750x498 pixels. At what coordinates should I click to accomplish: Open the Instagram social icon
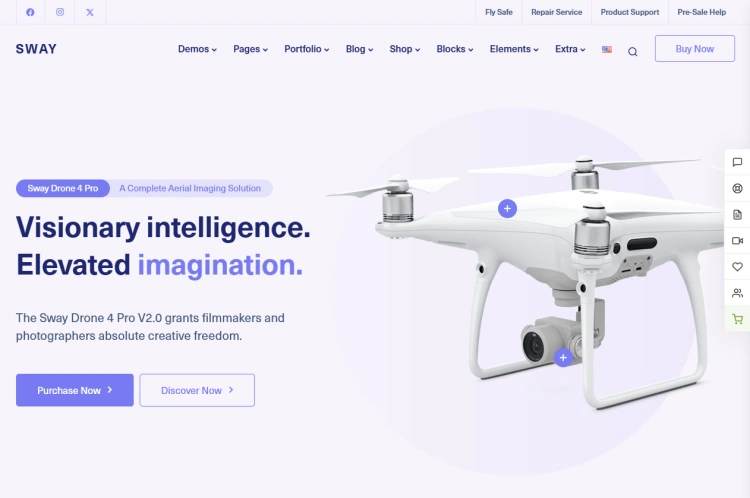coord(60,12)
